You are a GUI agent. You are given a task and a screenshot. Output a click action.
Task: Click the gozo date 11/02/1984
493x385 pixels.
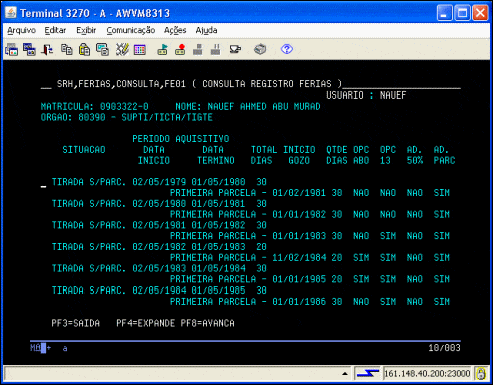299,258
